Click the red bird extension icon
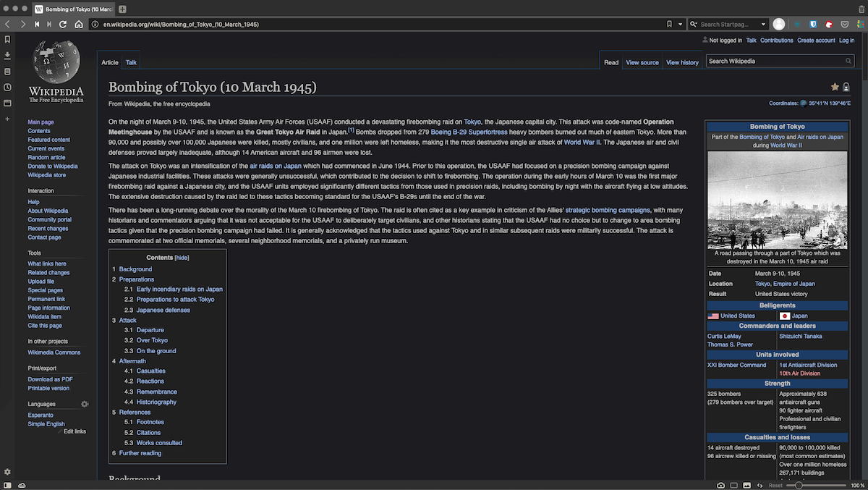Viewport: 868px width, 490px height. click(x=829, y=24)
